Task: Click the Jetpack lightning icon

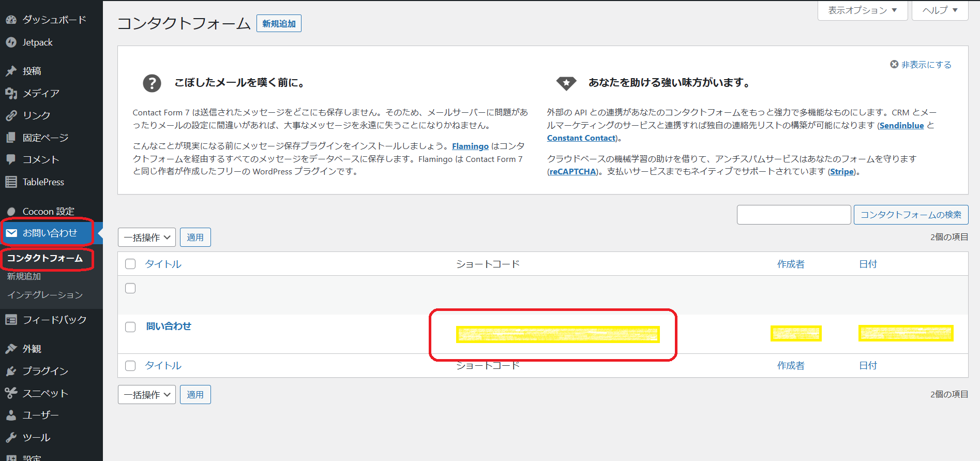Action: coord(11,42)
